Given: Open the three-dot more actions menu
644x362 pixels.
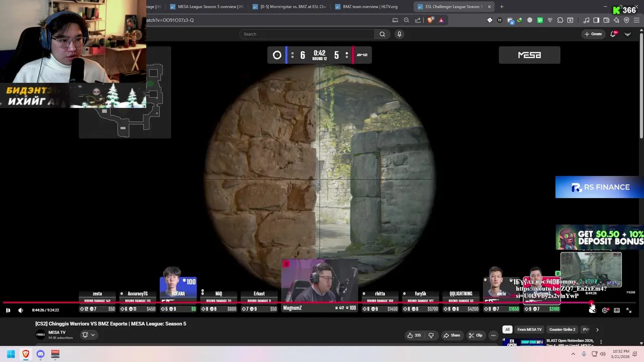Looking at the screenshot, I should click(493, 335).
